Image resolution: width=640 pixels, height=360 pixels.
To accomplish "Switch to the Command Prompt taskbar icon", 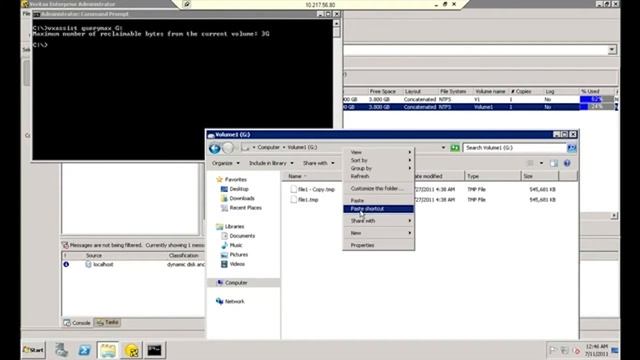I will (154, 350).
